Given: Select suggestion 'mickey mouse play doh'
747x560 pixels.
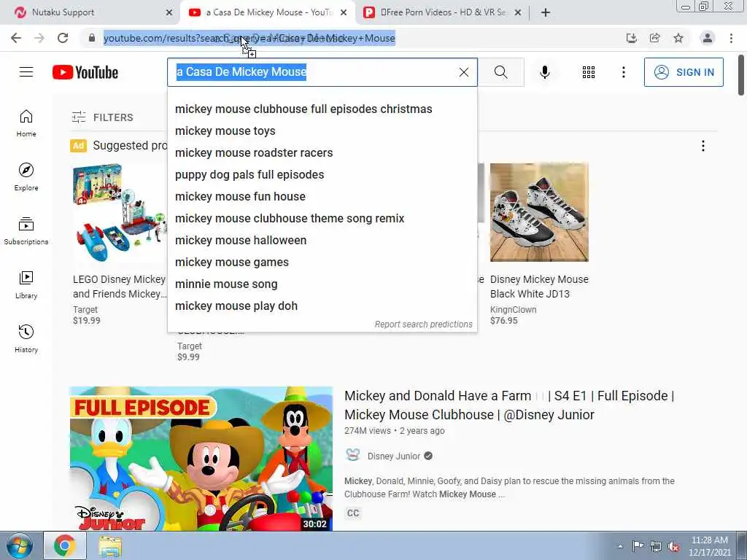Looking at the screenshot, I should point(322,306).
